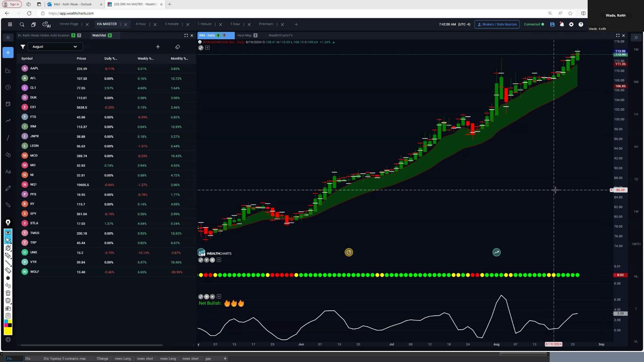This screenshot has height=362, width=644.
Task: Click the undo curved arrow tool
Action: click(x=8, y=286)
